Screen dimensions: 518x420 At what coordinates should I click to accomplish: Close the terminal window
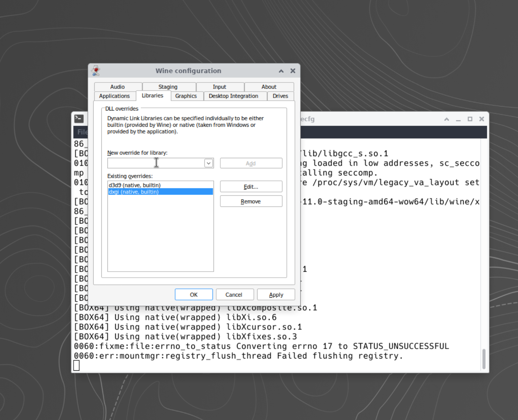[x=482, y=119]
